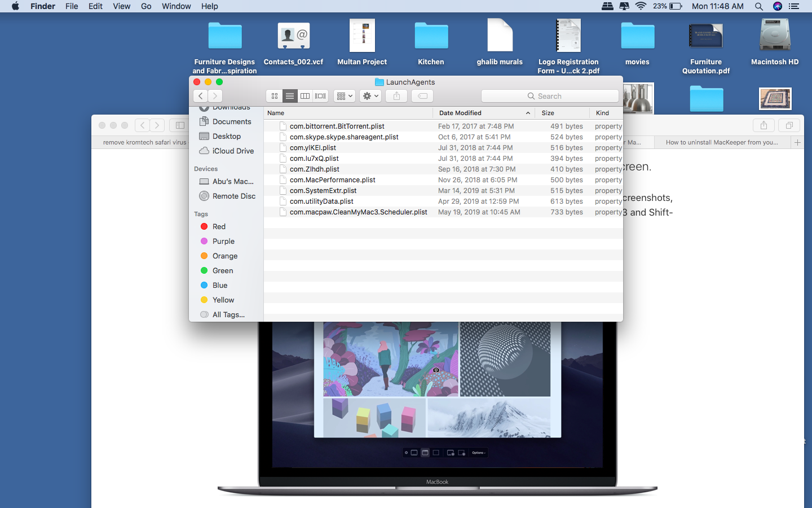Open the gear Action menu
812x508 pixels.
(370, 96)
